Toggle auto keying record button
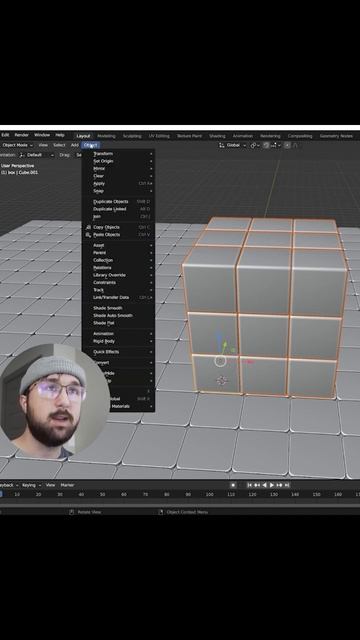Viewport: 360px width, 640px height. click(x=233, y=485)
